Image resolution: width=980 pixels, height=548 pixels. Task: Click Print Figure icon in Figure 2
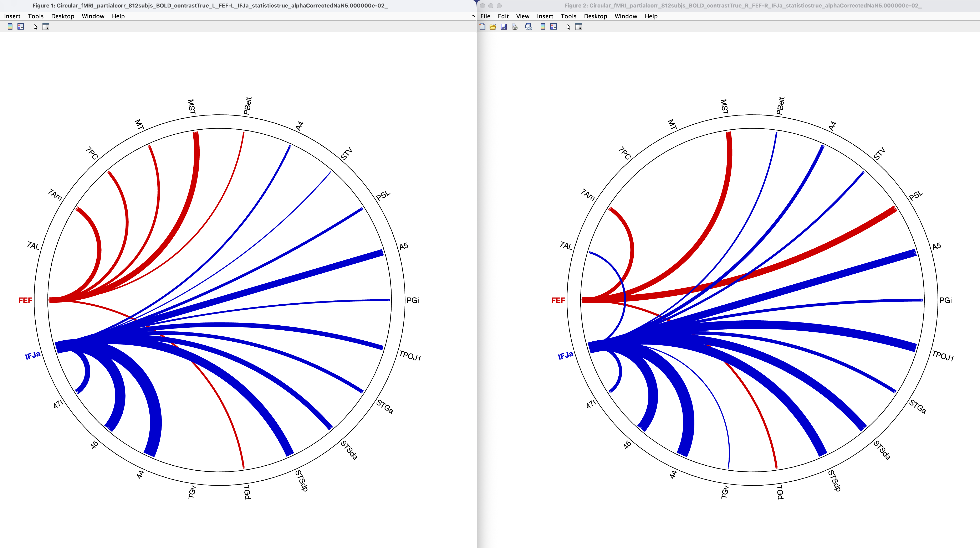(x=514, y=27)
